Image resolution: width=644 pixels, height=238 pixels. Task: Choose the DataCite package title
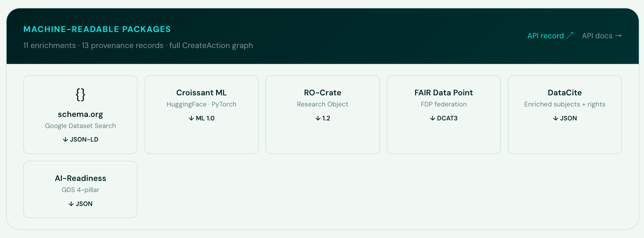pyautogui.click(x=564, y=93)
